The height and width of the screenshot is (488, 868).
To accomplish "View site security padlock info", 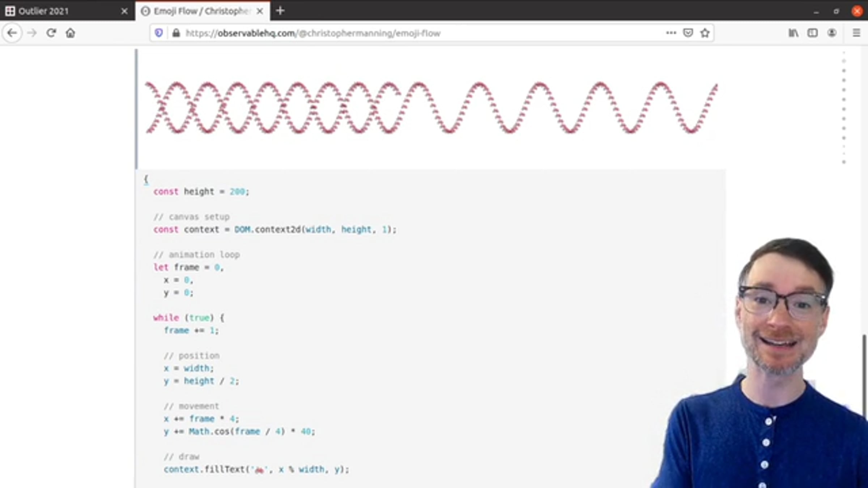I will (176, 33).
